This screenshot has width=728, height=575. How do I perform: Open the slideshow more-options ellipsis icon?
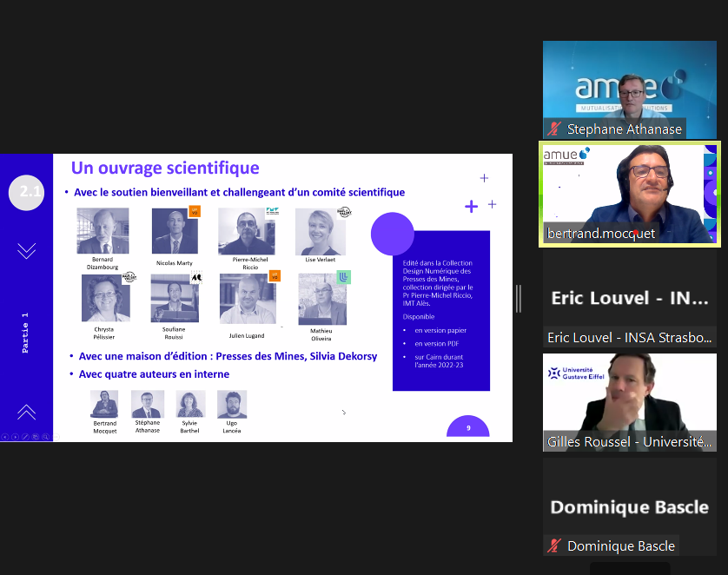56,437
